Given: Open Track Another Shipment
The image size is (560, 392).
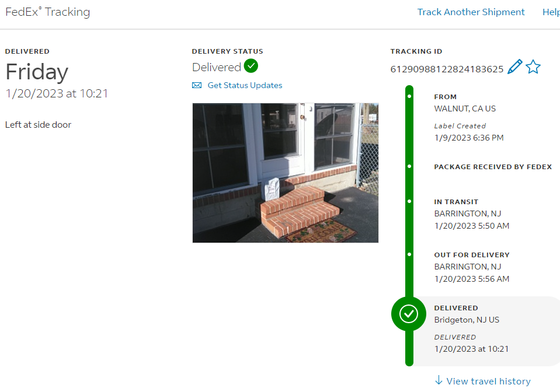Looking at the screenshot, I should pos(471,12).
